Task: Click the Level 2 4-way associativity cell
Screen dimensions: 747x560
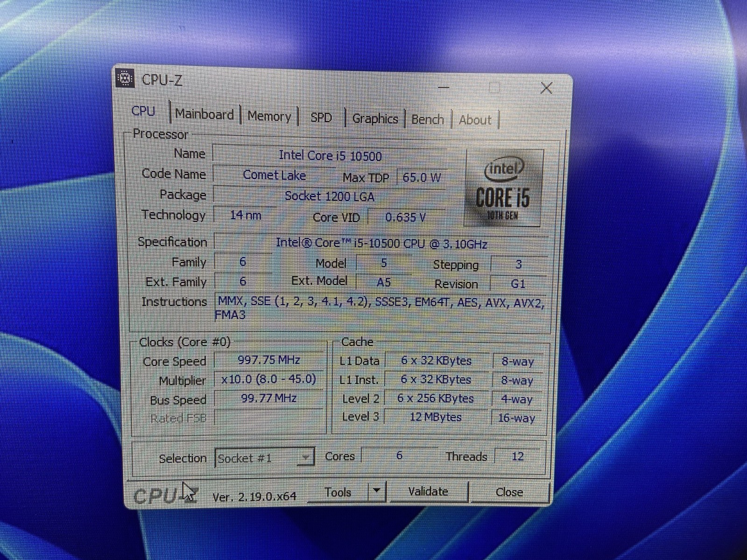Action: [516, 399]
